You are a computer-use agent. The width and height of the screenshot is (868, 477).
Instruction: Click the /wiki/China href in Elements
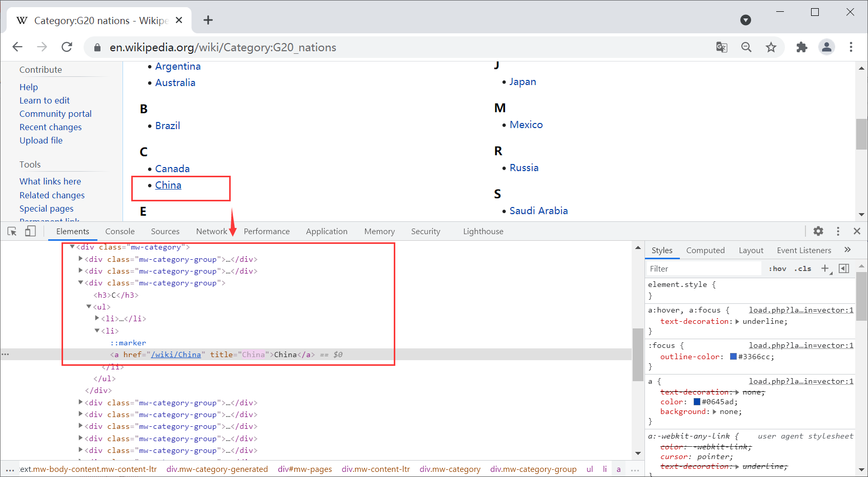176,355
